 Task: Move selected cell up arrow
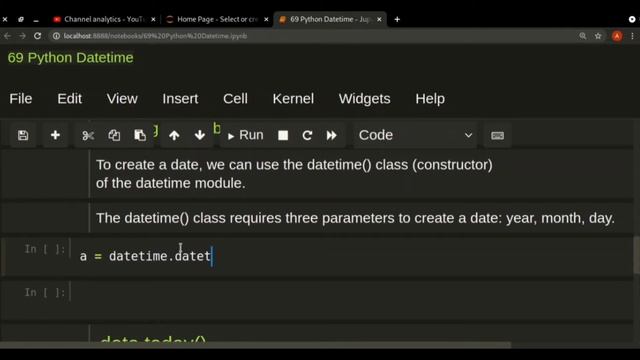174,135
